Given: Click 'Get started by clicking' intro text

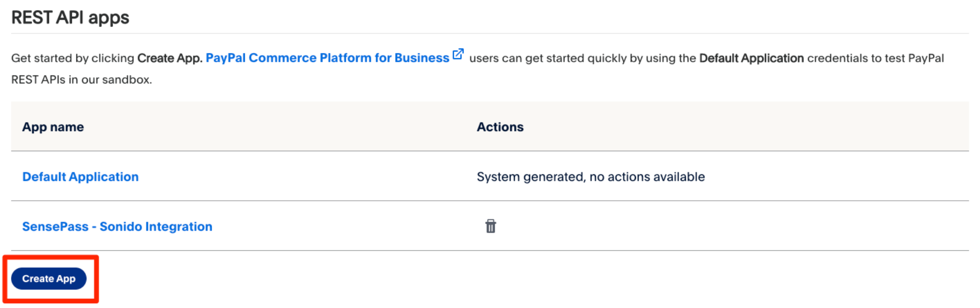Looking at the screenshot, I should point(73,58).
